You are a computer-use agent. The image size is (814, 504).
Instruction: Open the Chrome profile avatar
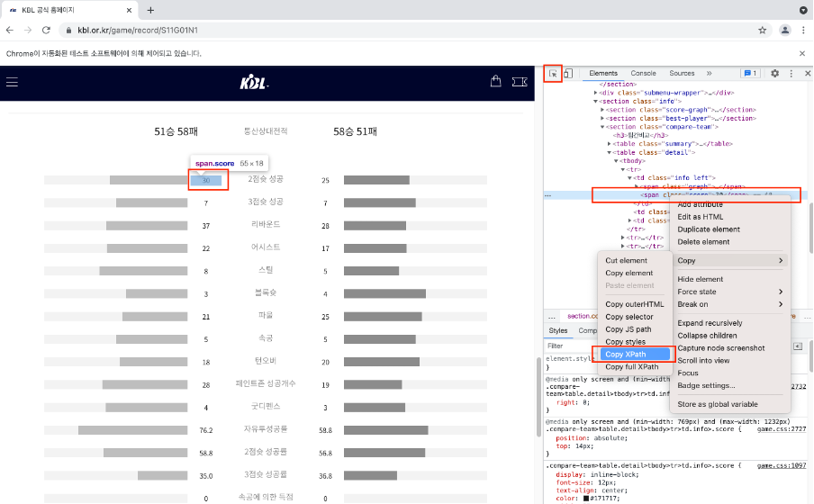pos(785,30)
